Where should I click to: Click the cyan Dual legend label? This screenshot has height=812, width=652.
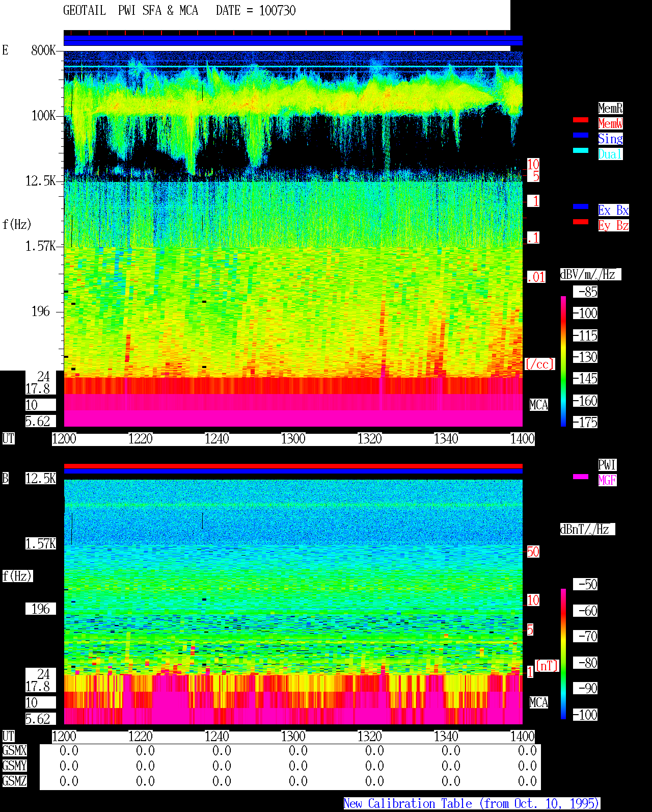coord(610,154)
